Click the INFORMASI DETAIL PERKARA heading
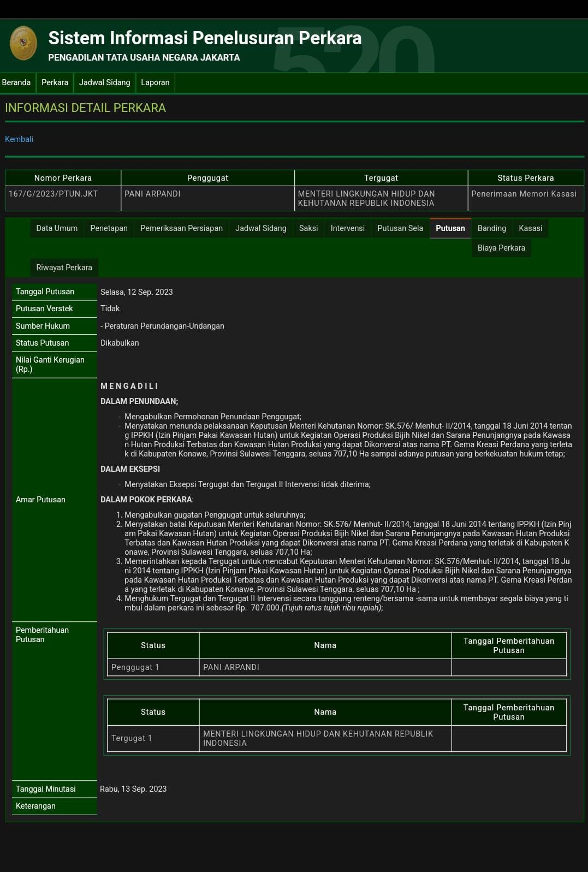 click(x=85, y=108)
